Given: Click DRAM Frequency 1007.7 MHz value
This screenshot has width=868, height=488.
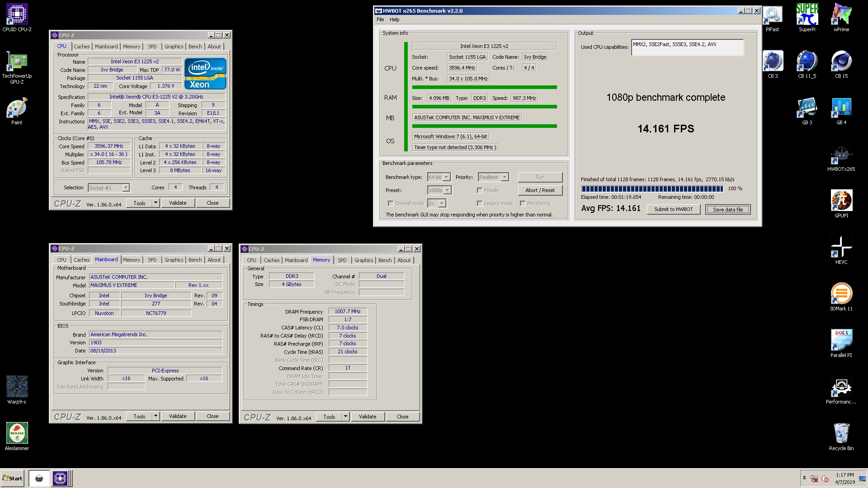Looking at the screenshot, I should point(348,311).
